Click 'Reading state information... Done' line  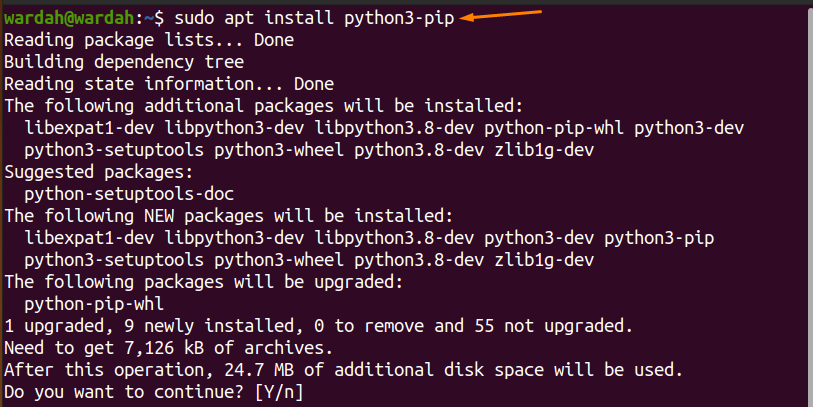tap(169, 84)
